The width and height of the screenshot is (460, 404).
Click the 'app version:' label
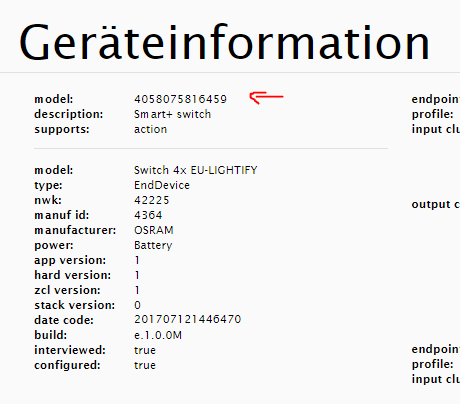(70, 260)
